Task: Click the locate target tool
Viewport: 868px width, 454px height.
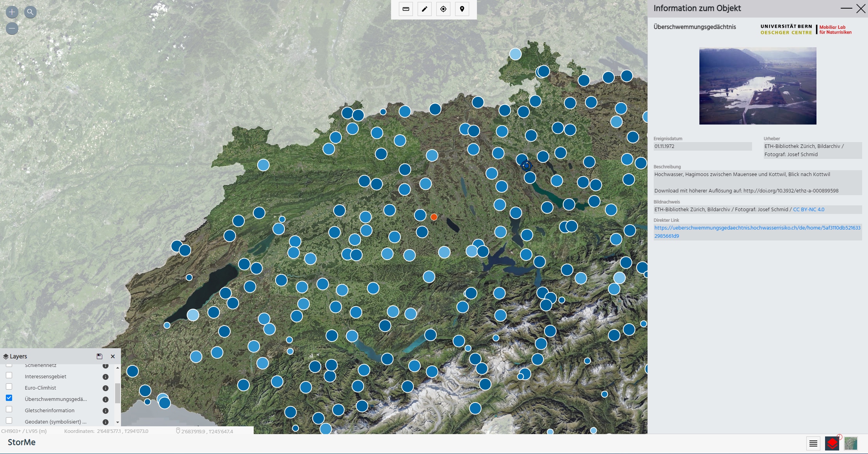Action: (443, 9)
